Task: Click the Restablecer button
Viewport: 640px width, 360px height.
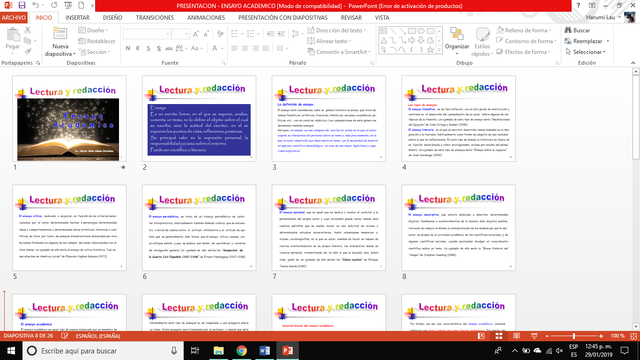Action: click(x=97, y=41)
